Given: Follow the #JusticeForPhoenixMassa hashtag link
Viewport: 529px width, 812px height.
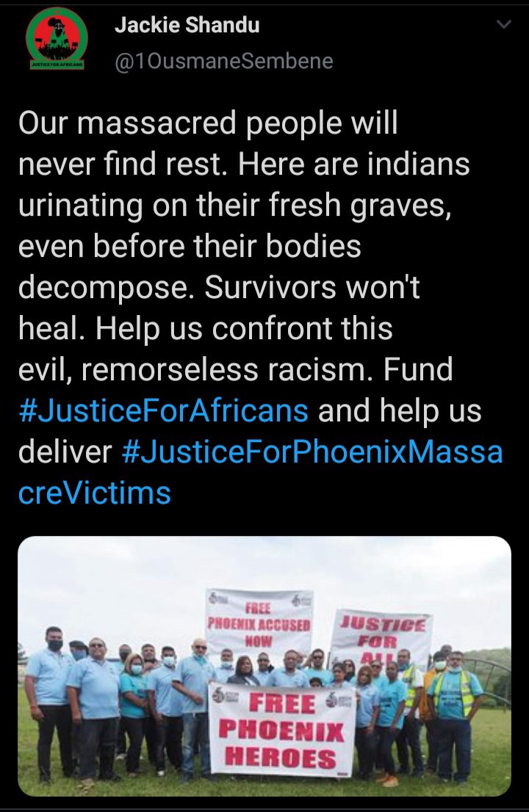Looking at the screenshot, I should point(312,452).
